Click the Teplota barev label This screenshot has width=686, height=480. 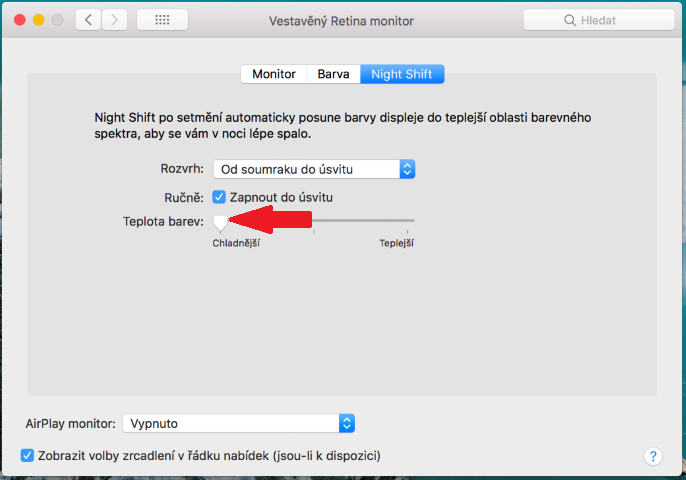pos(163,221)
